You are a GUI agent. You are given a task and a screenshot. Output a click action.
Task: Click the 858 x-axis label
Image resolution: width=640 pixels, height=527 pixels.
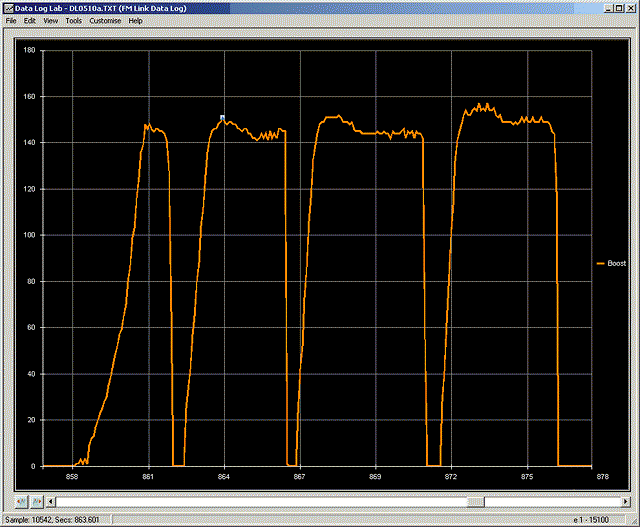click(72, 477)
